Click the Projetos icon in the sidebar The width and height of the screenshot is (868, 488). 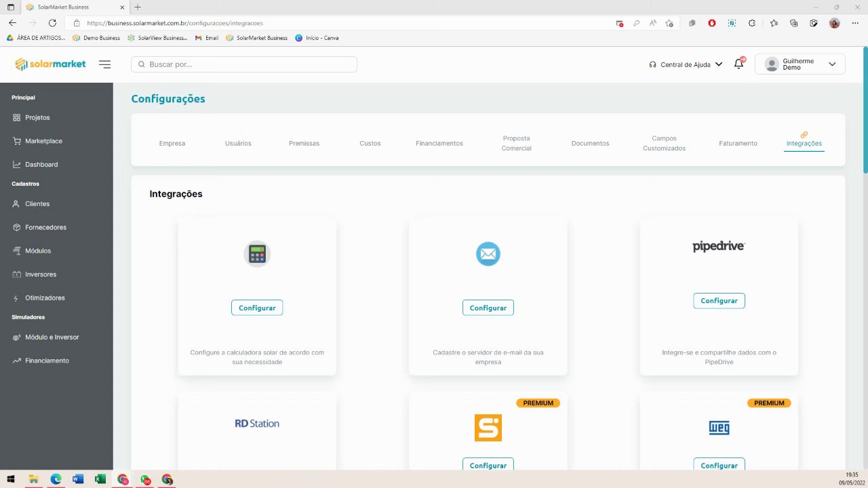17,117
